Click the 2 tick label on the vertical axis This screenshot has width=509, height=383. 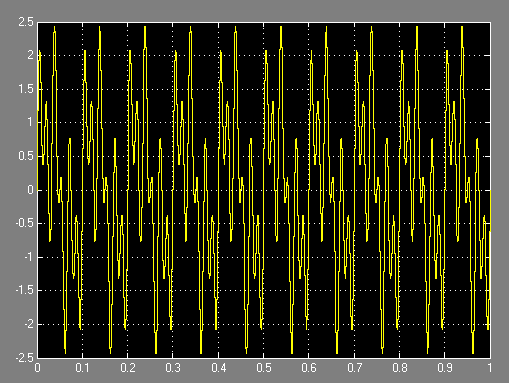(31, 55)
